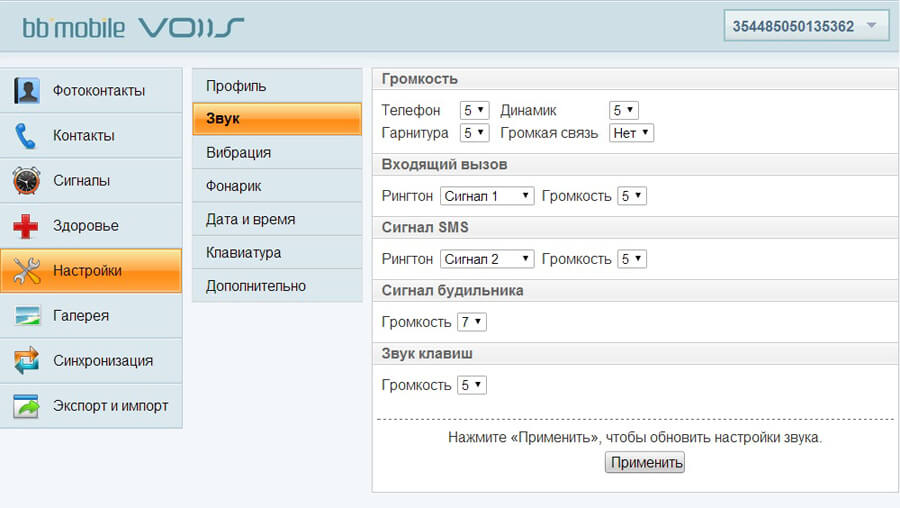This screenshot has height=508, width=900.
Task: Open the Гарнитура volume dropdown
Action: [x=474, y=133]
